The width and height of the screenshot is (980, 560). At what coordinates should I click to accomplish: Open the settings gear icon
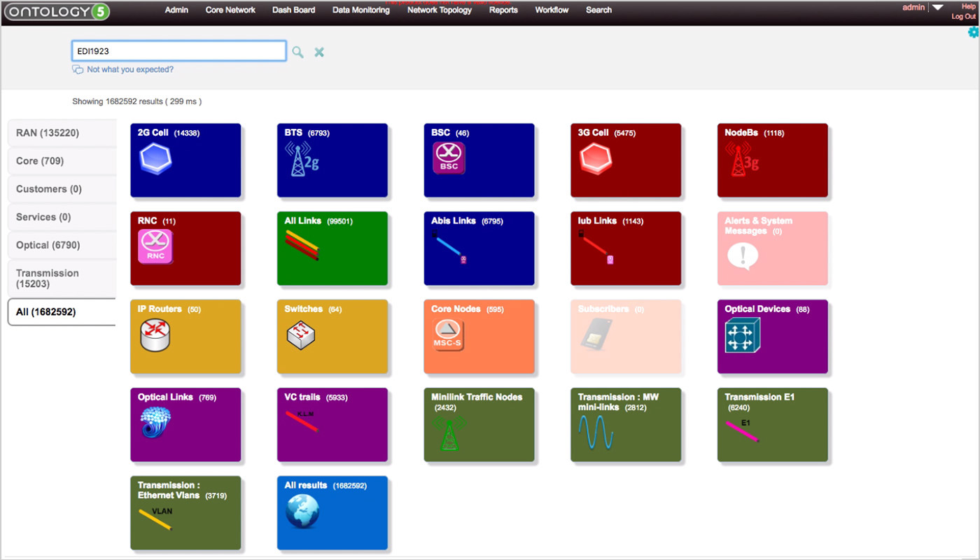(973, 32)
